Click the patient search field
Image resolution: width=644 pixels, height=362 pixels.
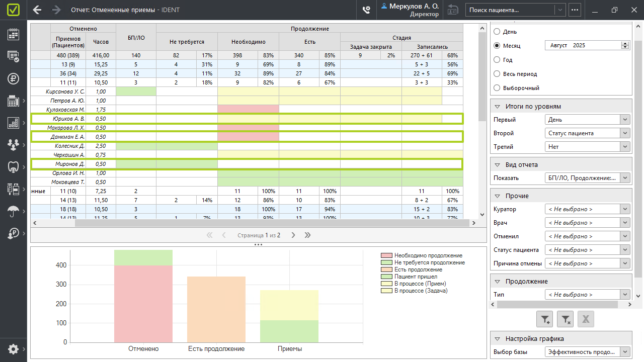tap(510, 10)
